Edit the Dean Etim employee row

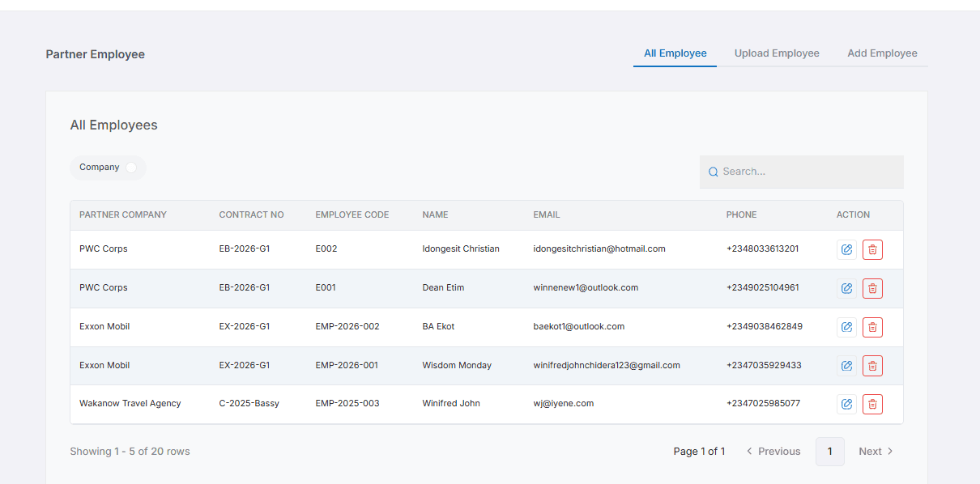coord(846,288)
